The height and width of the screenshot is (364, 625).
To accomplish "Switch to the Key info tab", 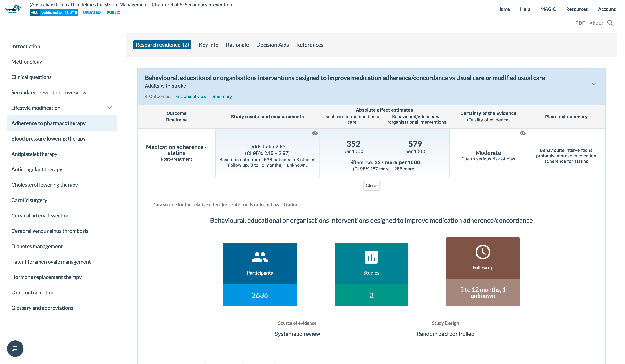I will click(x=208, y=45).
